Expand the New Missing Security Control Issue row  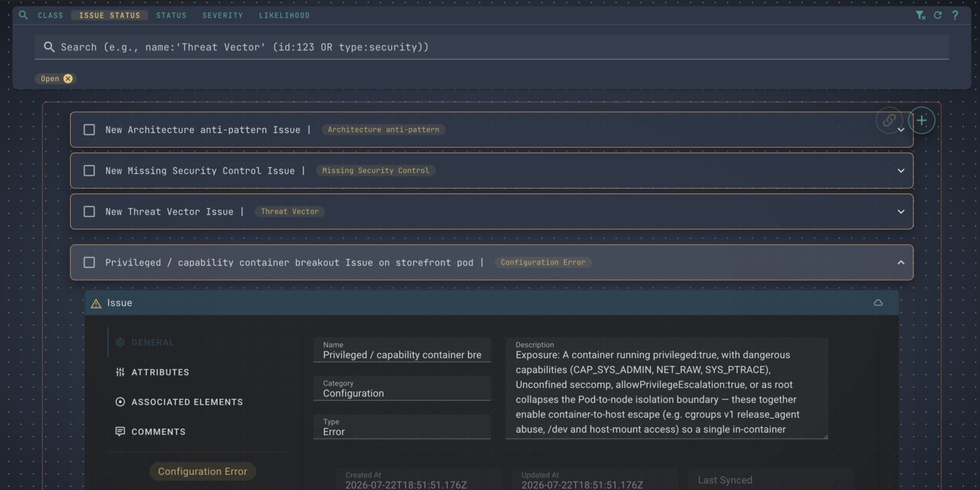point(901,171)
